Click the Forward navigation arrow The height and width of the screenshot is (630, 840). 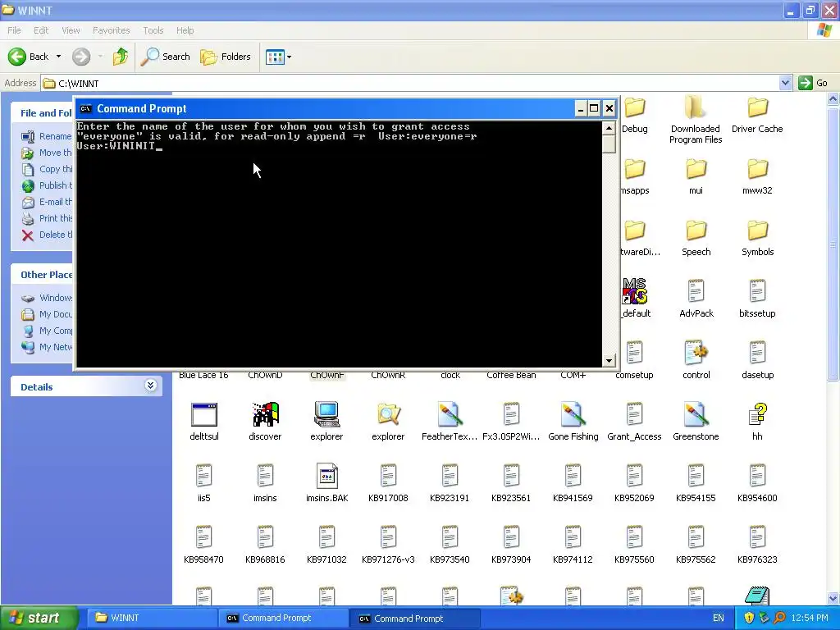coord(81,57)
